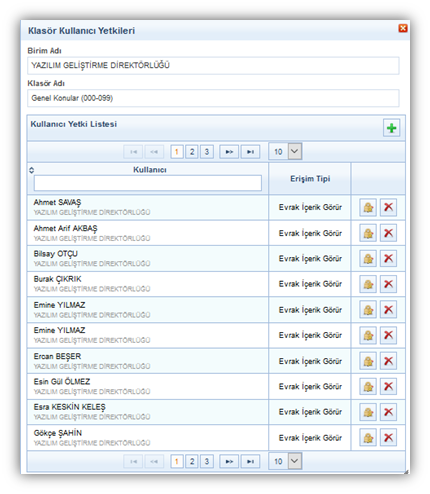The height and width of the screenshot is (494, 430).
Task: Delete Gökçe ŞAHİN row with red X
Action: pyautogui.click(x=388, y=437)
